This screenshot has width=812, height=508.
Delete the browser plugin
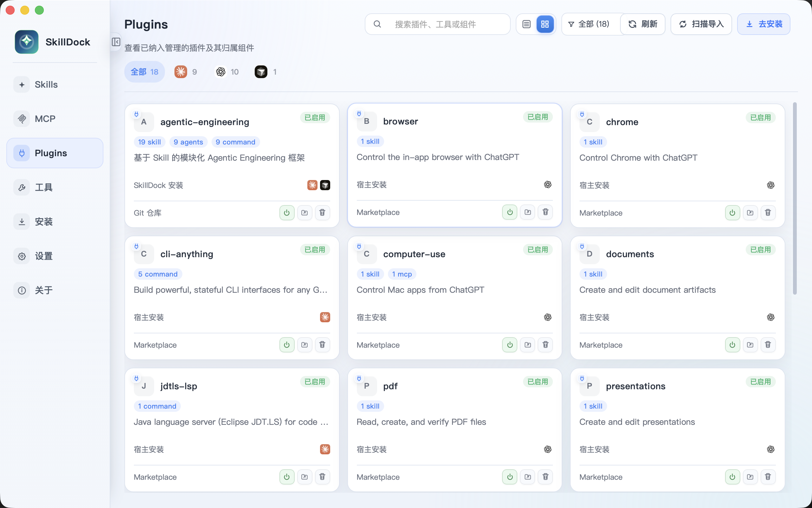[545, 212]
